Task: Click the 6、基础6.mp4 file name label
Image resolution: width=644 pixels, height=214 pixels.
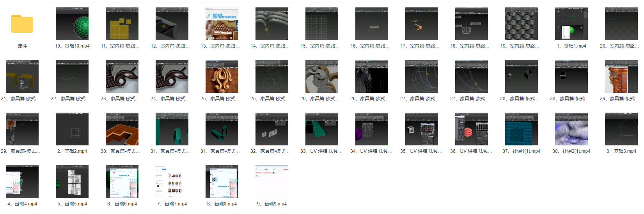Action: point(122,204)
